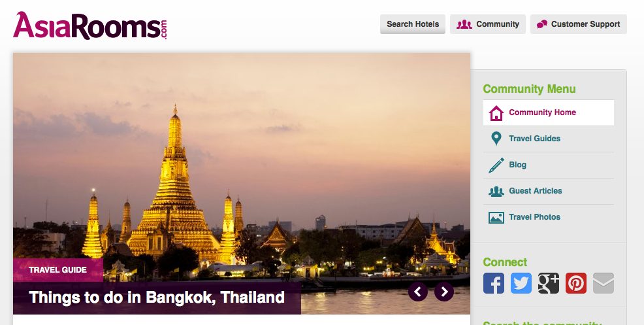
Task: Open Customer Support in the header
Action: pos(579,24)
